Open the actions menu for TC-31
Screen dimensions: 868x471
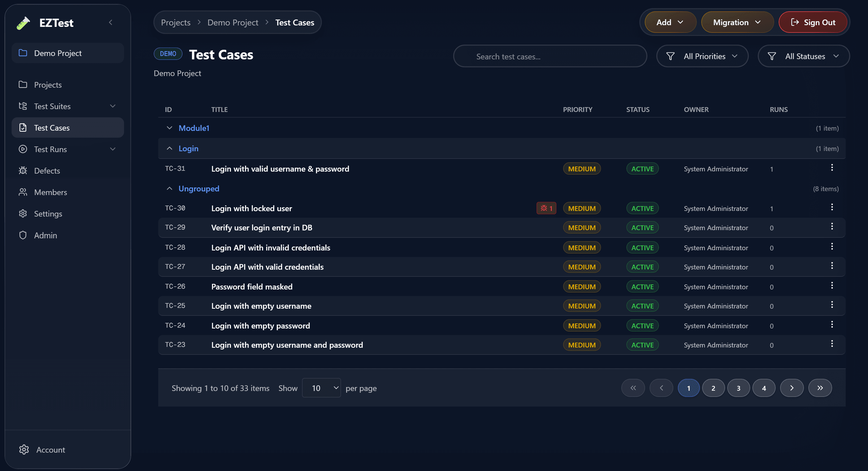pos(832,168)
